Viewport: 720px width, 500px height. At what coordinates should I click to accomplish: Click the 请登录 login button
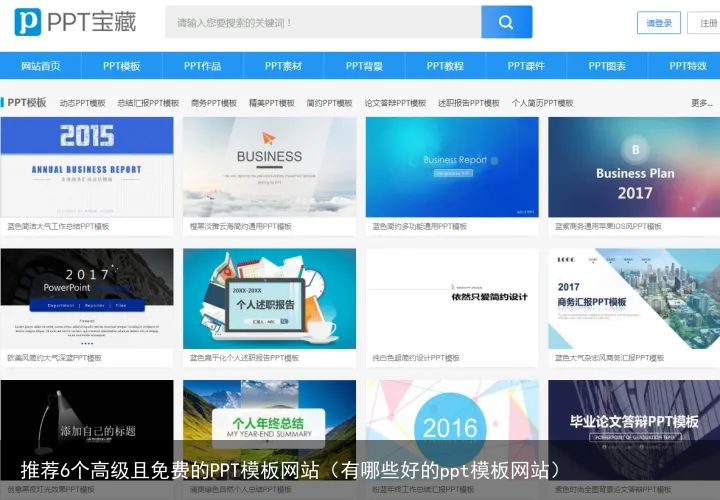tap(658, 22)
